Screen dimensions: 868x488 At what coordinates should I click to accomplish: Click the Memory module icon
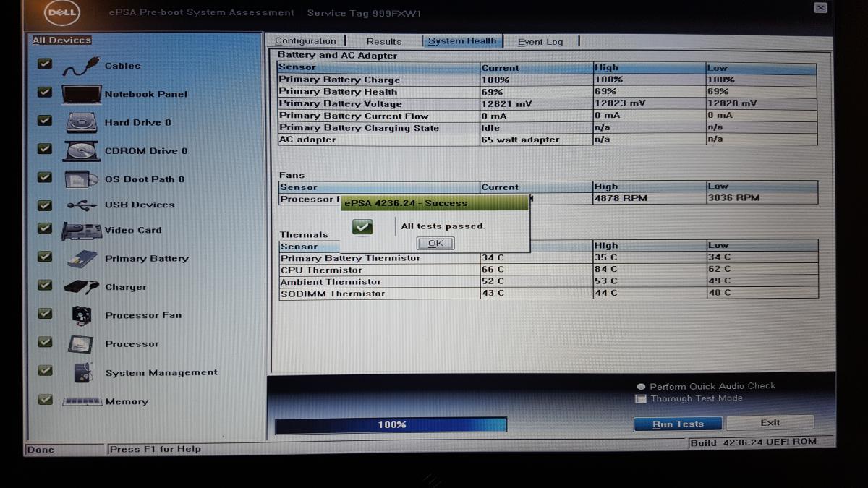point(81,401)
